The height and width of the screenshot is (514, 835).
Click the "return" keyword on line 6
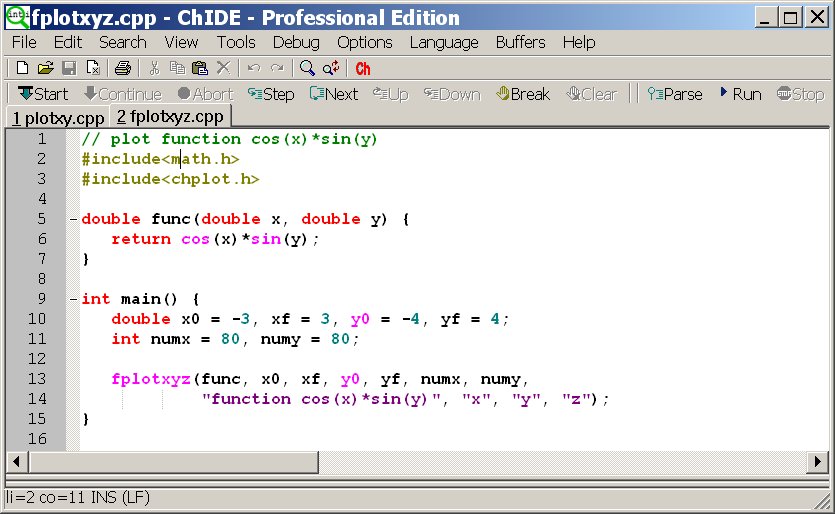click(x=141, y=239)
